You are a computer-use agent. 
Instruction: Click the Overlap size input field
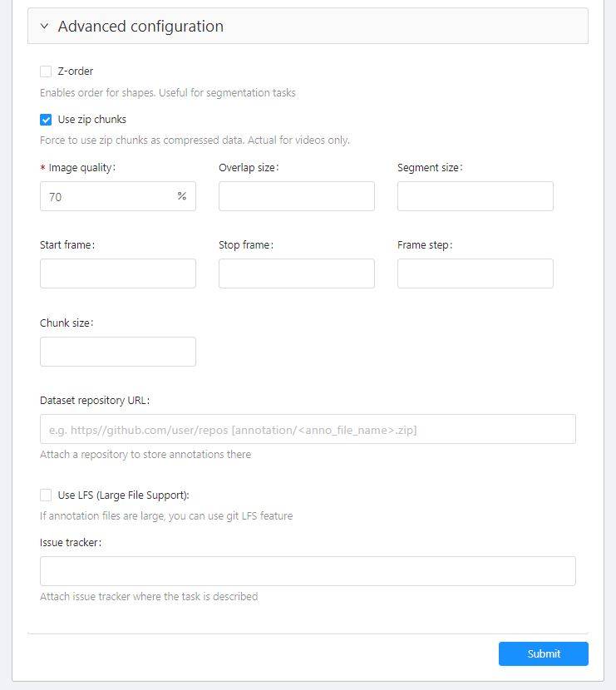296,197
